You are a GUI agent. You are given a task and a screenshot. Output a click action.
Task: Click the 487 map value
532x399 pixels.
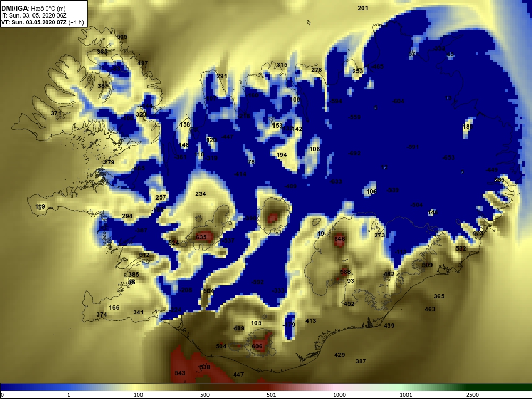(143, 63)
